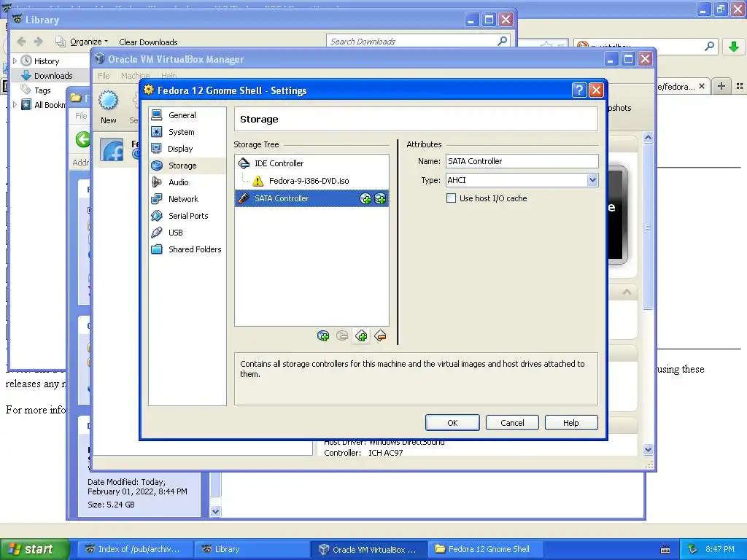The height and width of the screenshot is (560, 747).
Task: Click the Forward arrow in Library window
Action: tap(39, 42)
